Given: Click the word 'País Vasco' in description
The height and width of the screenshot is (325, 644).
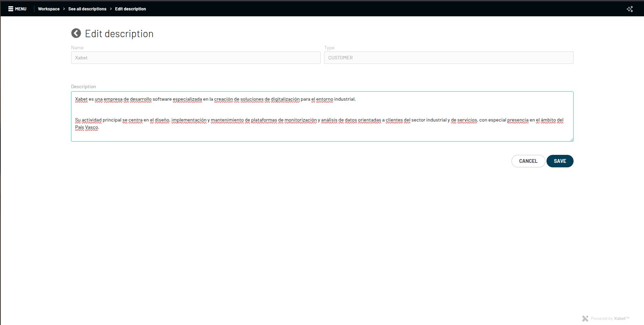Looking at the screenshot, I should [87, 127].
